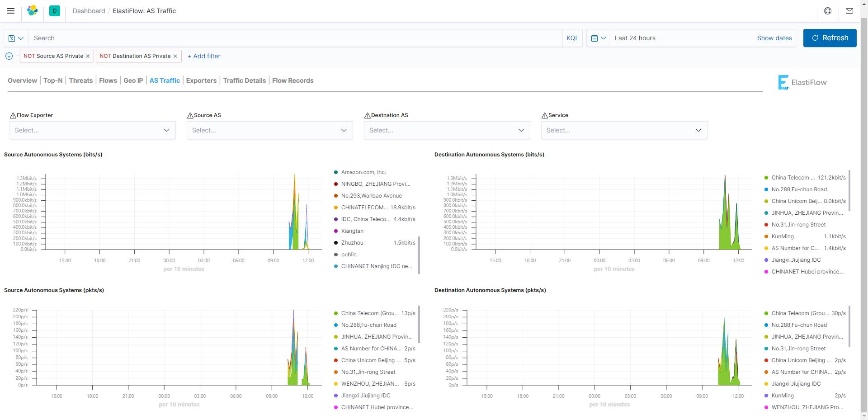
Task: Open the Traffic Details tab
Action: pos(245,80)
